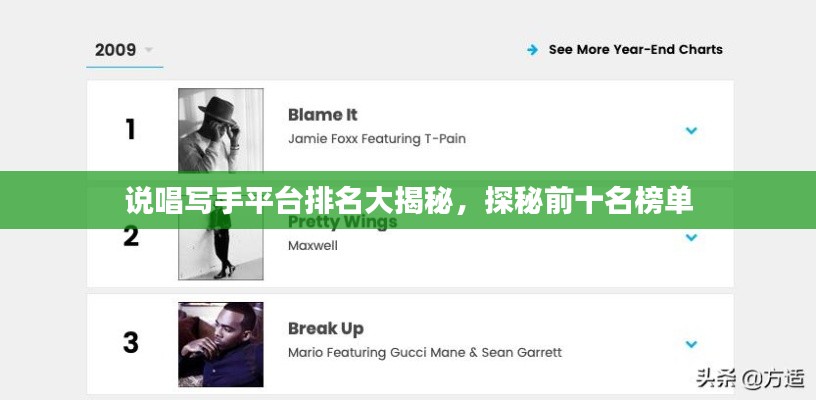Screen dimensions: 816x400
Task: Click the rank number 1
Action: click(x=130, y=130)
